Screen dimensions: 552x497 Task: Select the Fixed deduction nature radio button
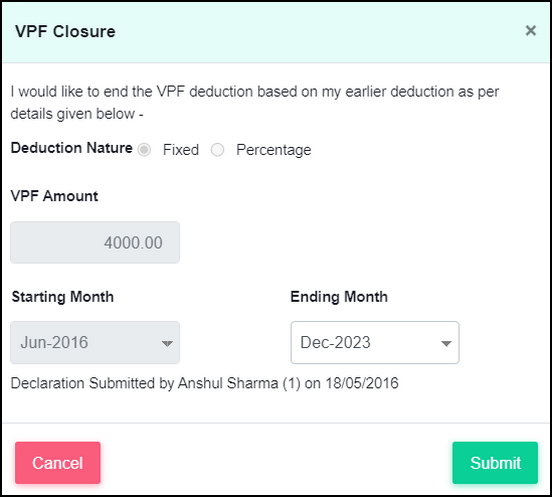click(144, 150)
